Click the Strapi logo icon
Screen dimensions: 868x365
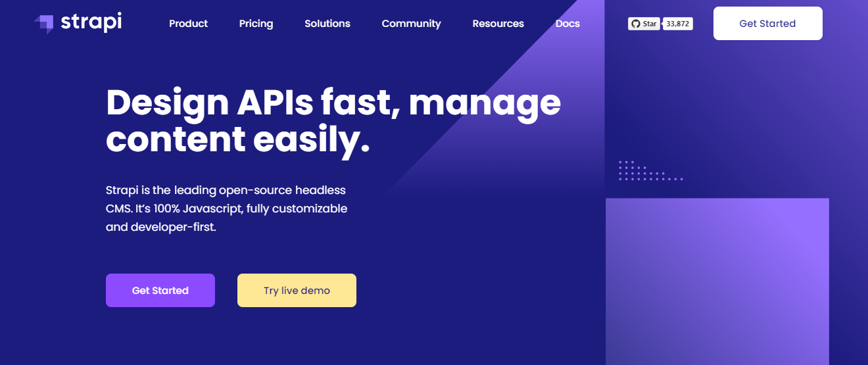(x=44, y=24)
